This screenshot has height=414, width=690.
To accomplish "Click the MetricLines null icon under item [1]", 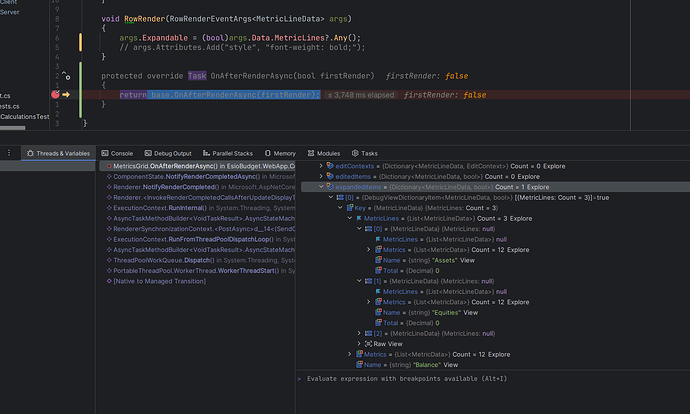I will 378,292.
